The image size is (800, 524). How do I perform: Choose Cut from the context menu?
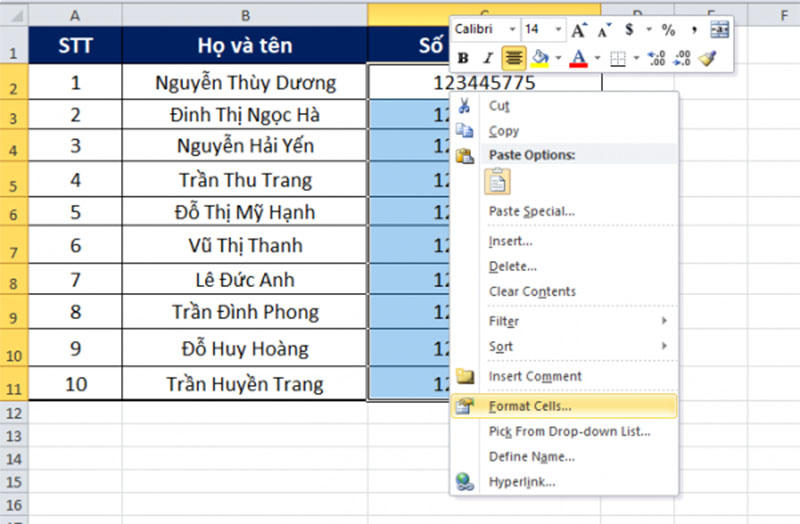[x=564, y=106]
